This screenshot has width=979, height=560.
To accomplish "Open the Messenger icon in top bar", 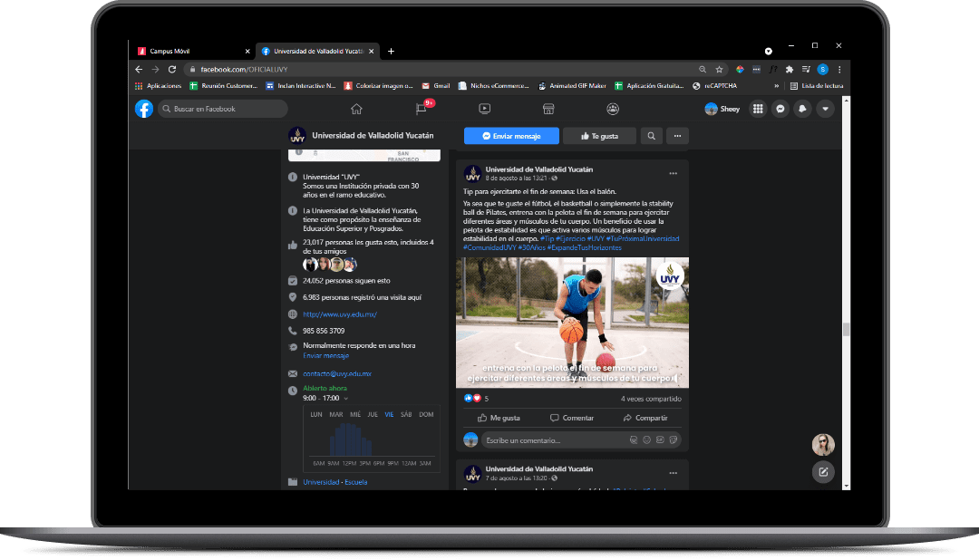I will (780, 109).
